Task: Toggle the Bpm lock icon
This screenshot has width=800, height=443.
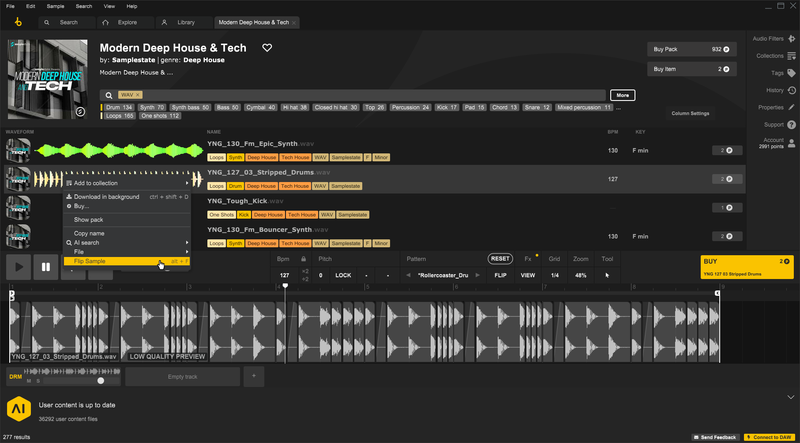Action: pyautogui.click(x=304, y=259)
